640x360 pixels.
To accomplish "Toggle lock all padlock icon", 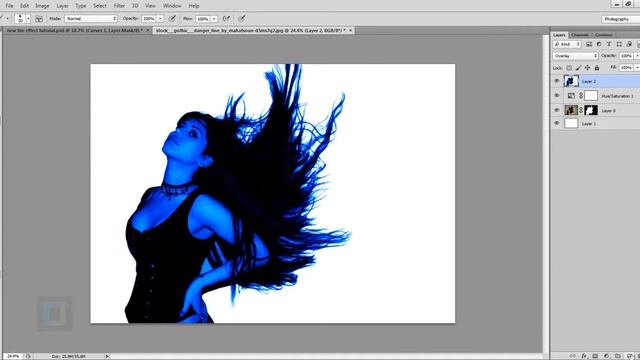I will pyautogui.click(x=597, y=68).
